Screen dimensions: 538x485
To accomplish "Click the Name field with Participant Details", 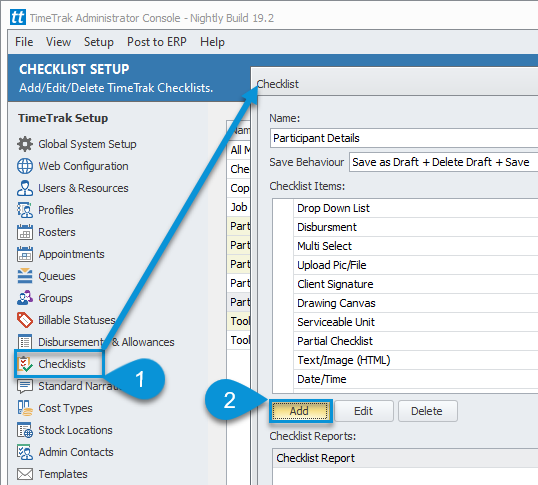I will tap(404, 138).
